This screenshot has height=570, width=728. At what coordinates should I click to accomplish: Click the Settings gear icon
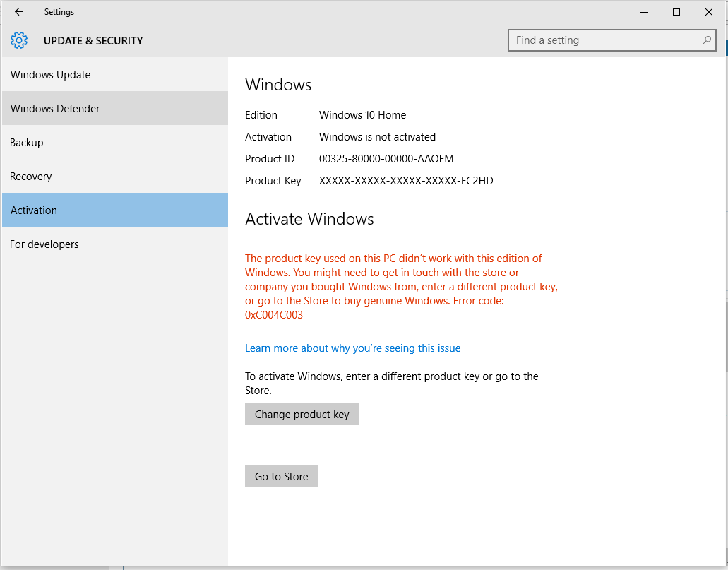(x=18, y=40)
